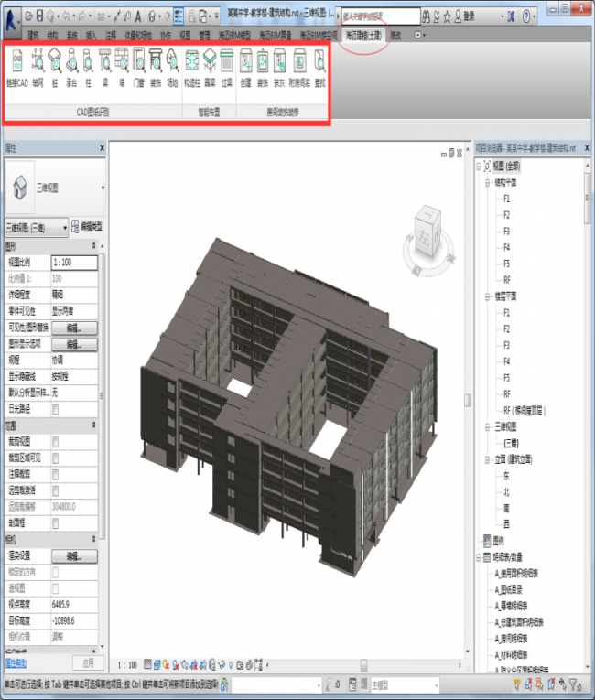This screenshot has height=700, width=595.
Task: Enable the 日光路径 checkbox
Action: tap(57, 409)
